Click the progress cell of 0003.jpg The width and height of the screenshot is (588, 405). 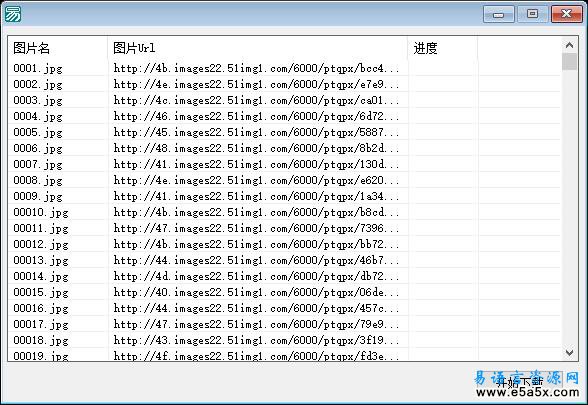click(442, 100)
